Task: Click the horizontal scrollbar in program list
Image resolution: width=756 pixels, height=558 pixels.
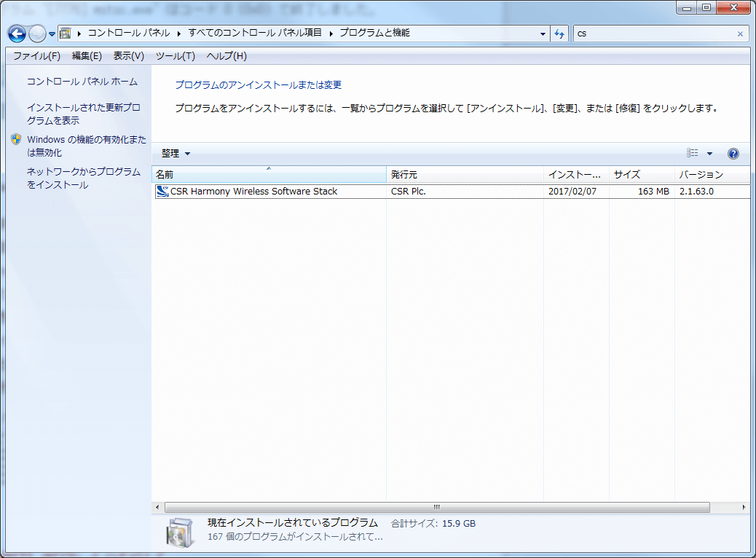Action: tap(437, 507)
